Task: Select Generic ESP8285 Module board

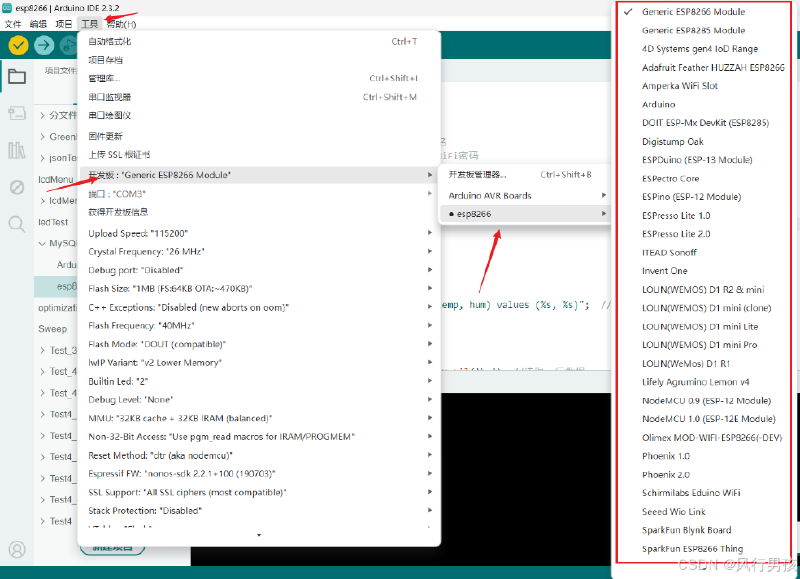Action: (x=693, y=31)
